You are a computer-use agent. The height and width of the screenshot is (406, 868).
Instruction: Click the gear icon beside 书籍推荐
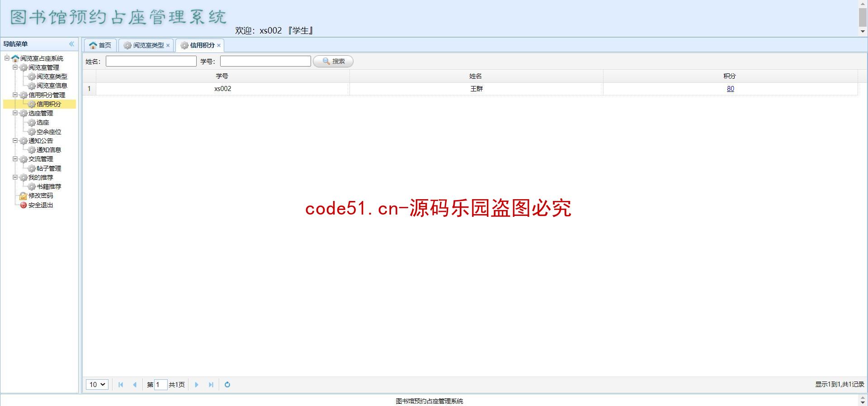[x=32, y=186]
